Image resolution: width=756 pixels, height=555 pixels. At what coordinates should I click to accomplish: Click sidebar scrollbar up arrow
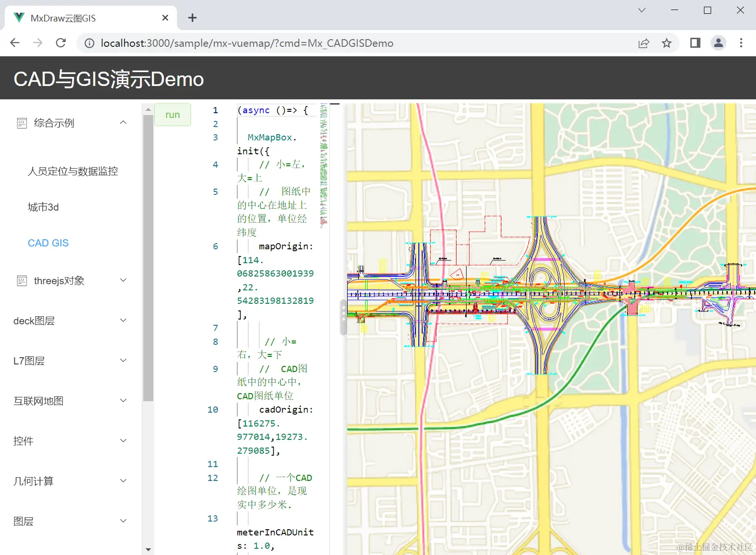tap(148, 109)
